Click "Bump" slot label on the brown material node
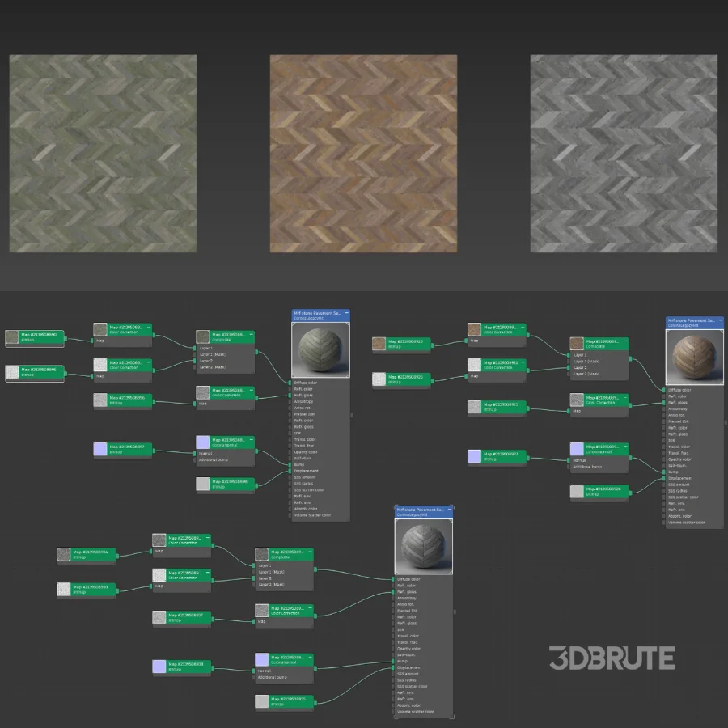 (x=673, y=472)
